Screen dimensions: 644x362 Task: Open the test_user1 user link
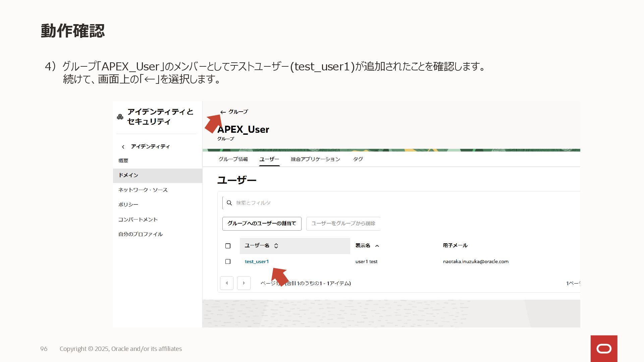[257, 261]
